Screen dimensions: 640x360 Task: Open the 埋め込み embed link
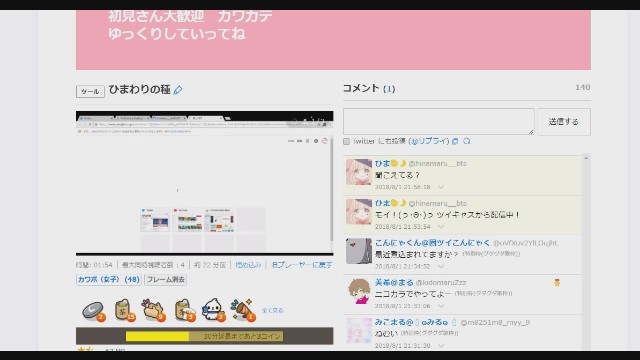coord(248,265)
